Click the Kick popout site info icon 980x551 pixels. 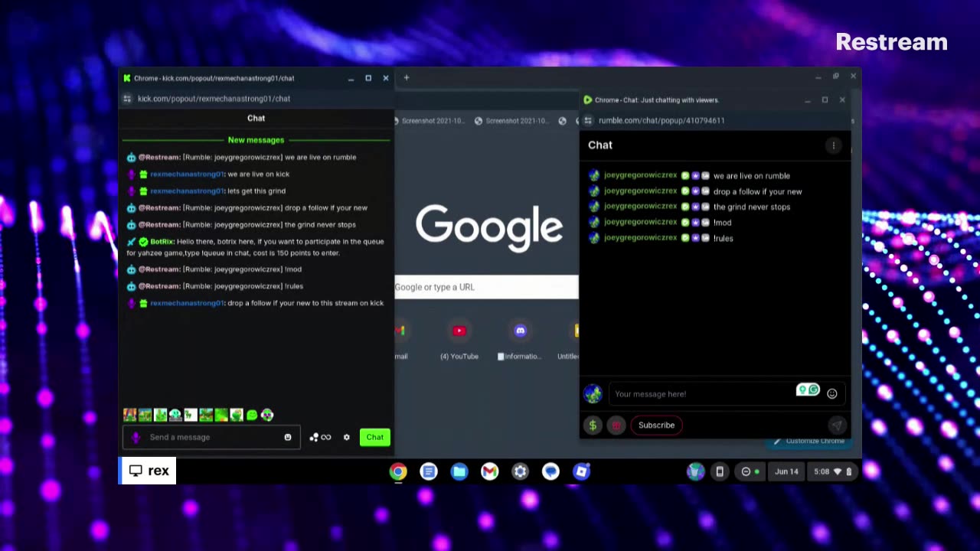coord(127,99)
